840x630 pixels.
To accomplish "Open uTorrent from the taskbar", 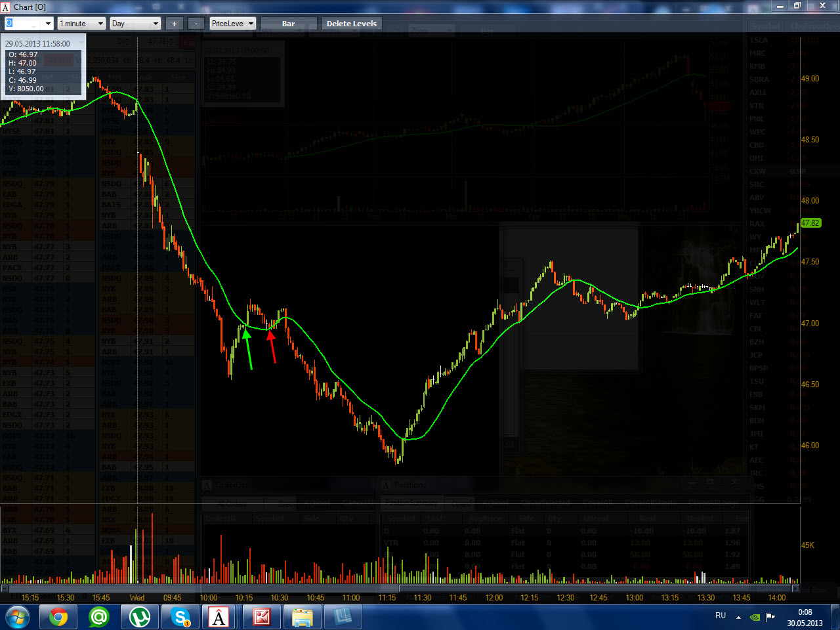I will (140, 618).
